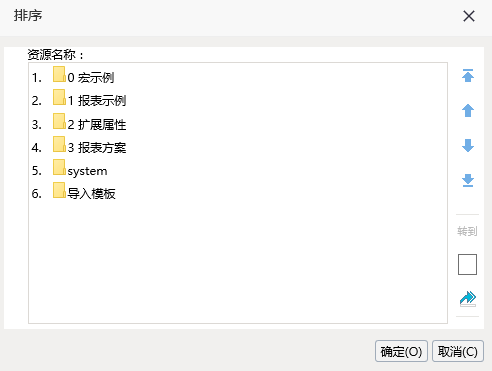Click the folder icon of 2 扩展属性

click(59, 121)
